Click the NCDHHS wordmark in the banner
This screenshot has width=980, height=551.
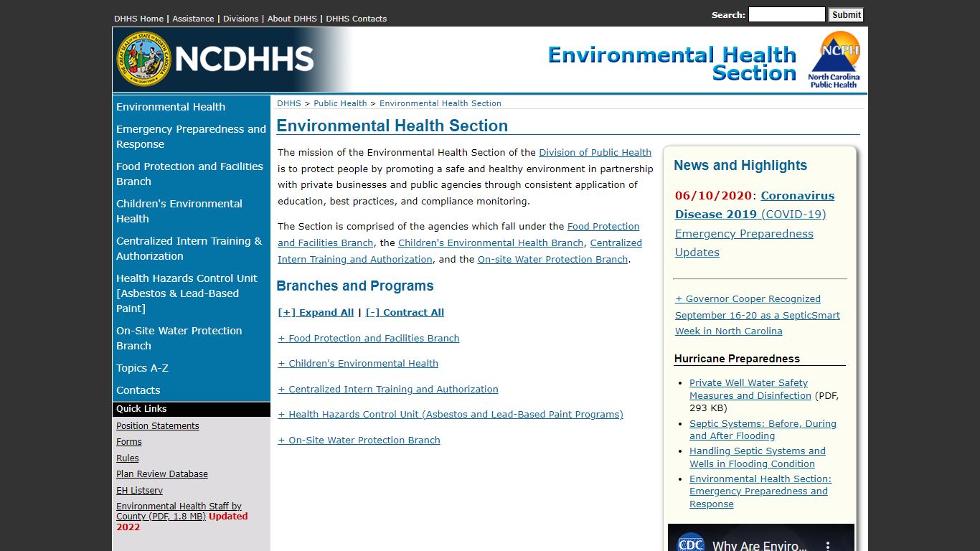pos(244,59)
